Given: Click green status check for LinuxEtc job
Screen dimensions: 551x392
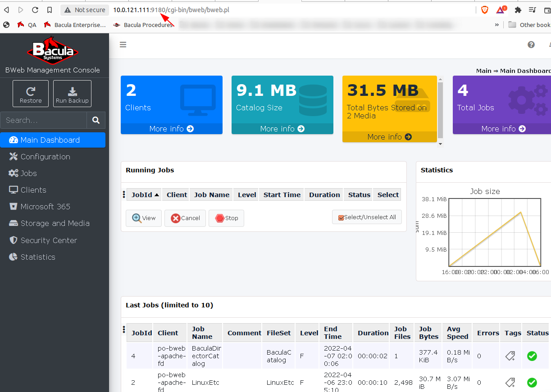Looking at the screenshot, I should click(x=532, y=383).
